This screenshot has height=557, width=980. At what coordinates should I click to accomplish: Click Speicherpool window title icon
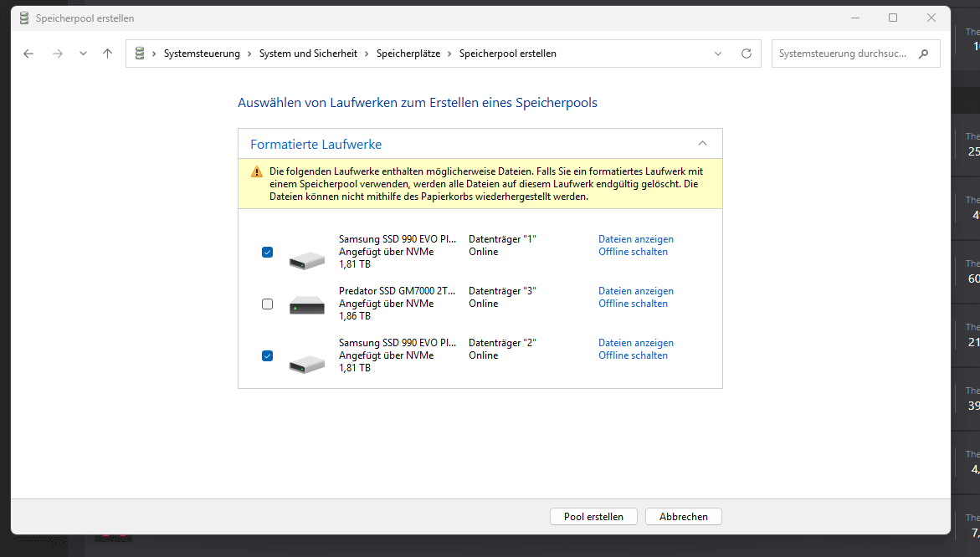(x=23, y=18)
